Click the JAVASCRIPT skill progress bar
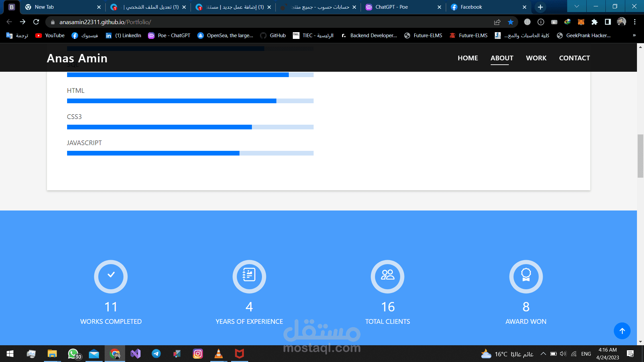The height and width of the screenshot is (362, 644). coord(190,153)
